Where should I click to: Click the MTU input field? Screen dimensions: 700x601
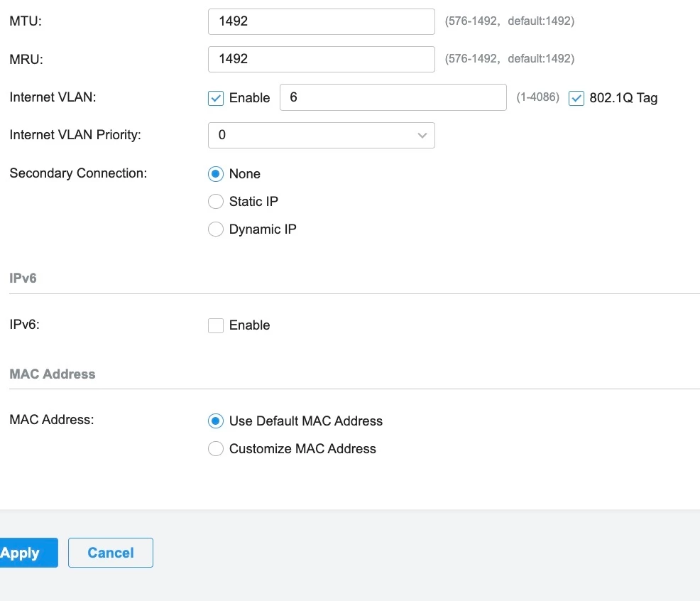(x=321, y=21)
